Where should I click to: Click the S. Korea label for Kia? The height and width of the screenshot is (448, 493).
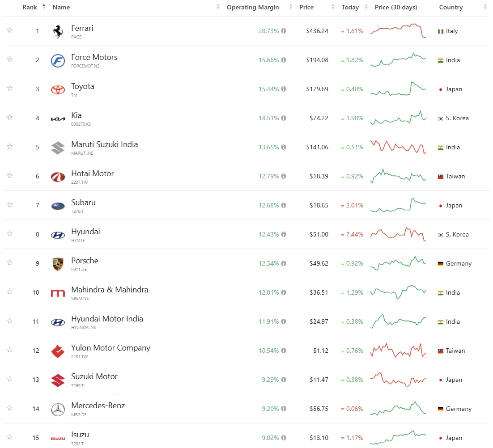click(x=457, y=118)
